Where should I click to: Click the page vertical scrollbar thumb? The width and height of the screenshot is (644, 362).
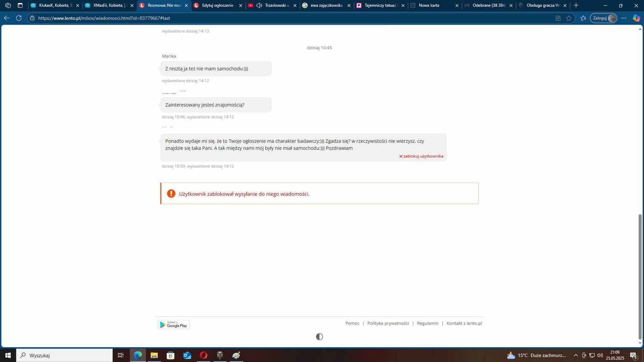coord(640,276)
